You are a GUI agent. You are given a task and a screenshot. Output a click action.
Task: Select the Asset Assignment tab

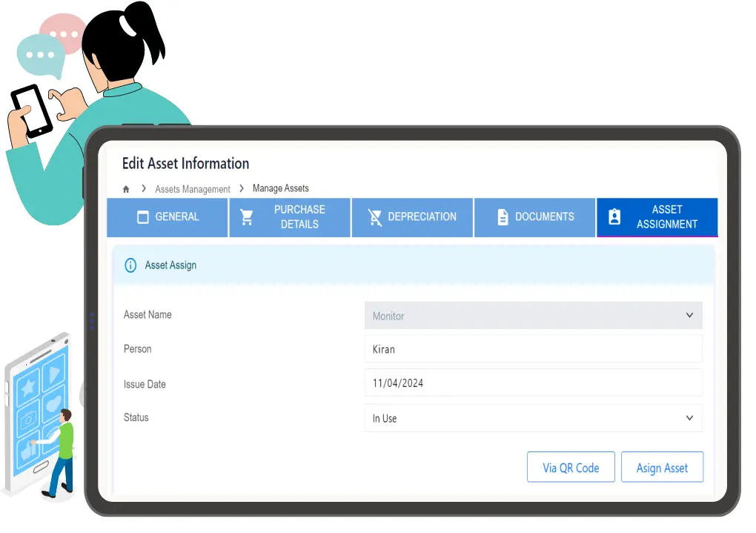click(657, 217)
